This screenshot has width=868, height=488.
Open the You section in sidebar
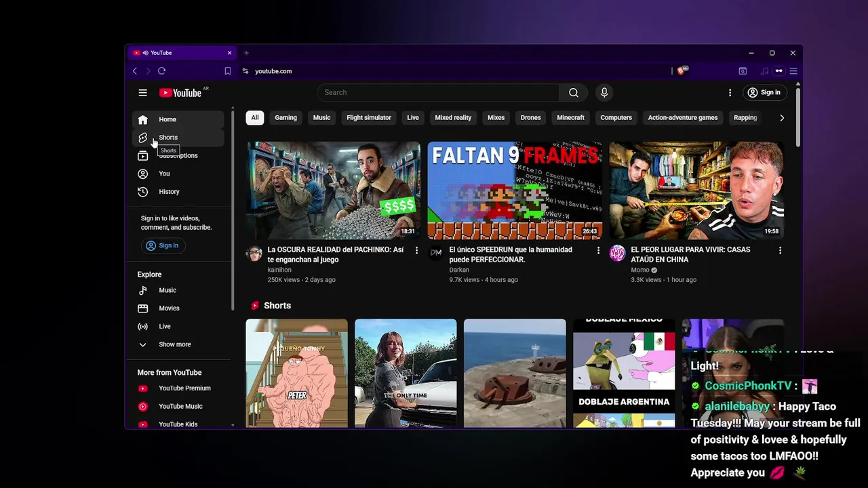point(178,174)
